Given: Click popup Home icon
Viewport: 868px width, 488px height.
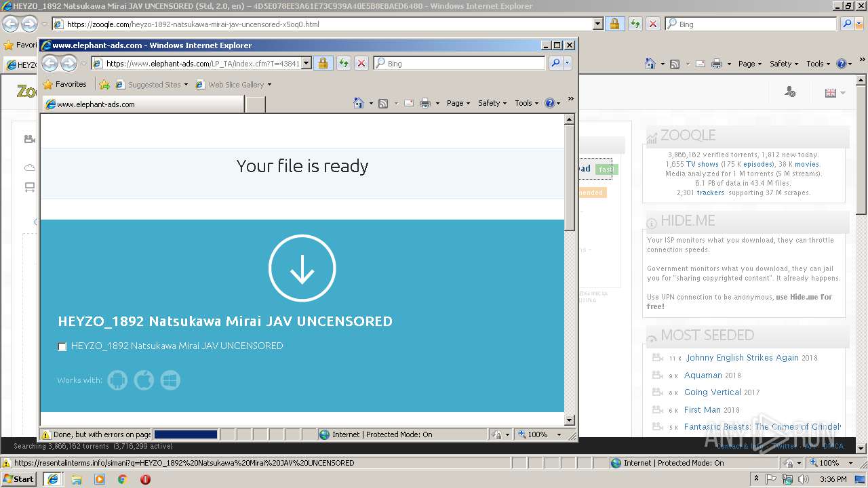Looking at the screenshot, I should coord(359,103).
